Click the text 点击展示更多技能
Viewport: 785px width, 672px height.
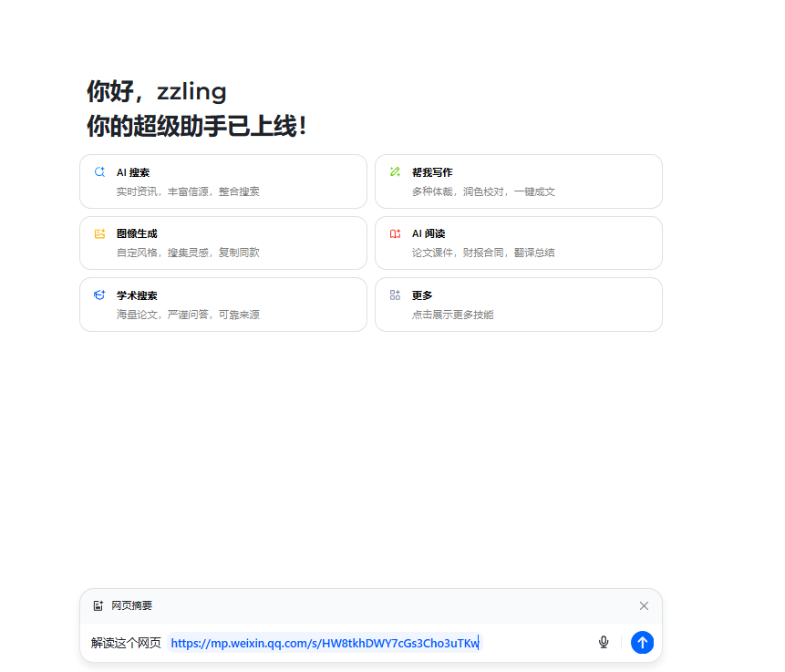(453, 315)
